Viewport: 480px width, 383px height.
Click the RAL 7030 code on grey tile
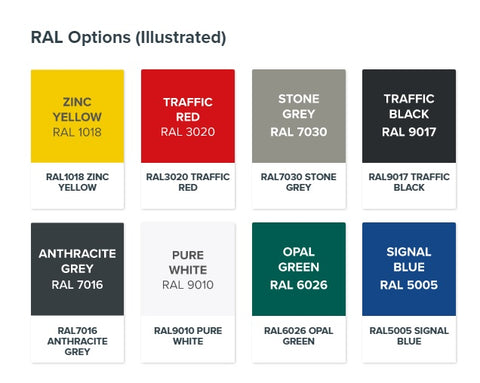299,132
